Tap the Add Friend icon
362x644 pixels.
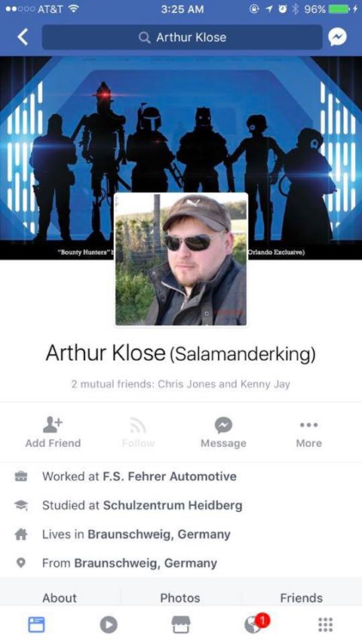[53, 425]
